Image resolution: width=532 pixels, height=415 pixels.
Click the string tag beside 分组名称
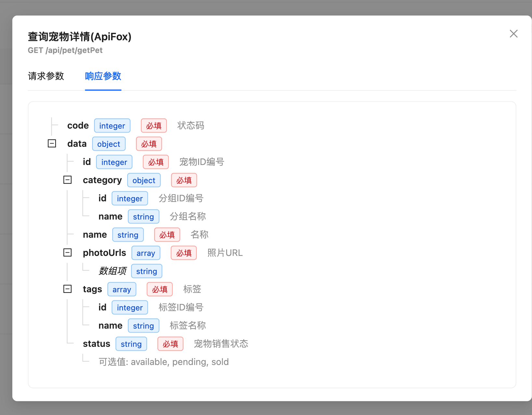(144, 217)
